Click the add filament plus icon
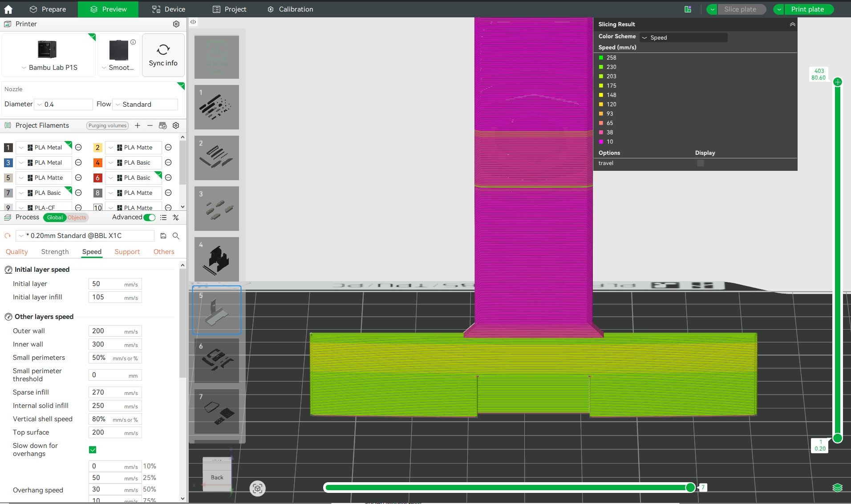Viewport: 851px width, 504px height. point(138,125)
